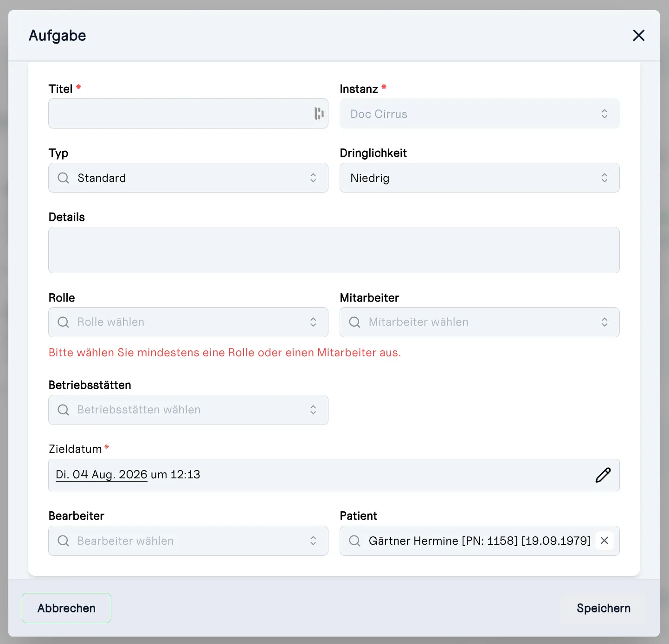The height and width of the screenshot is (644, 669).
Task: Click the search icon in the Betriebsstätten field
Action: point(64,410)
